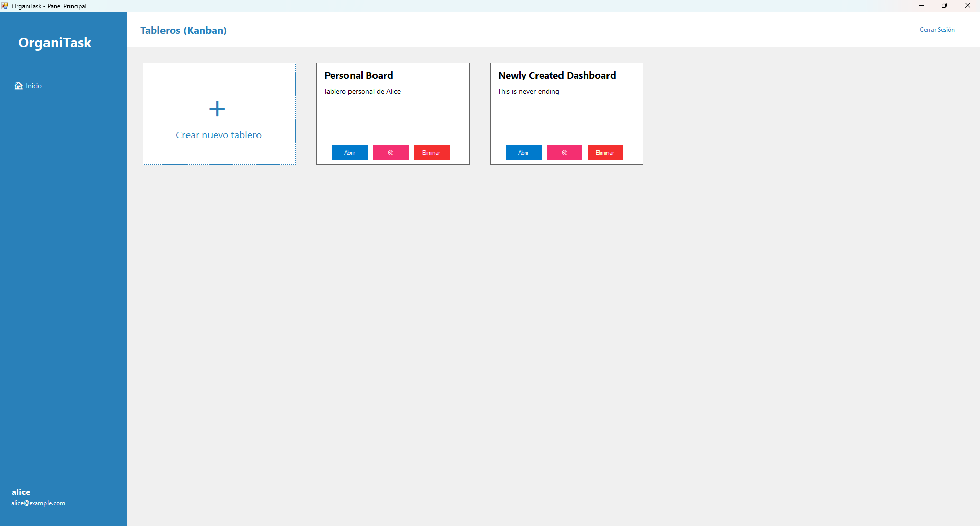Screen dimensions: 980x526
Task: Click the alice username in the sidebar
Action: point(21,492)
